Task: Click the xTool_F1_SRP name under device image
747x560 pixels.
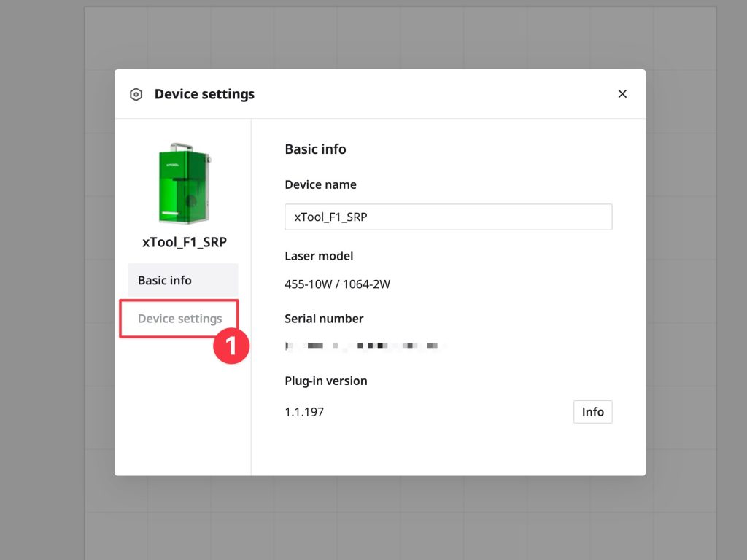Action: pyautogui.click(x=183, y=242)
